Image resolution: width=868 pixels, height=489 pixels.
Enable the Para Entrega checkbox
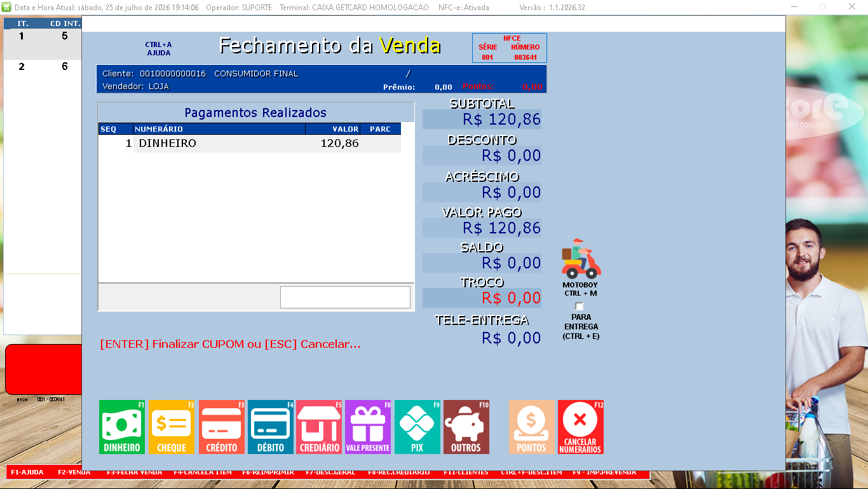point(579,306)
